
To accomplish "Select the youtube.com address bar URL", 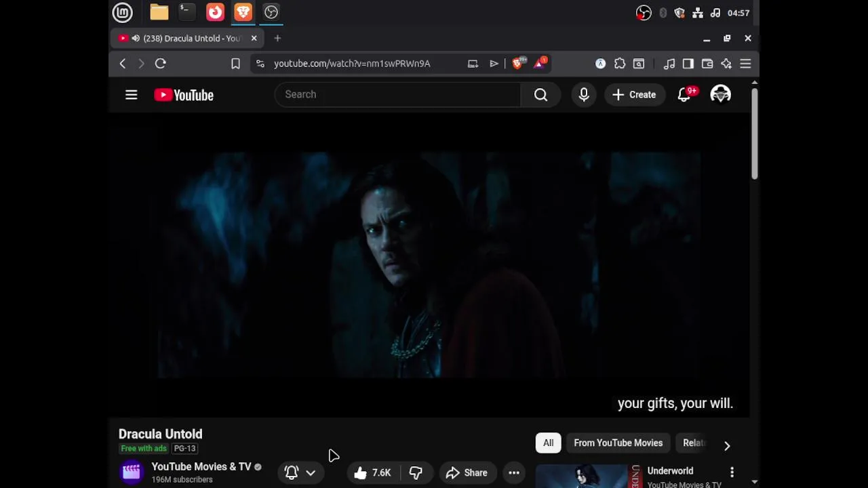I will pyautogui.click(x=352, y=64).
